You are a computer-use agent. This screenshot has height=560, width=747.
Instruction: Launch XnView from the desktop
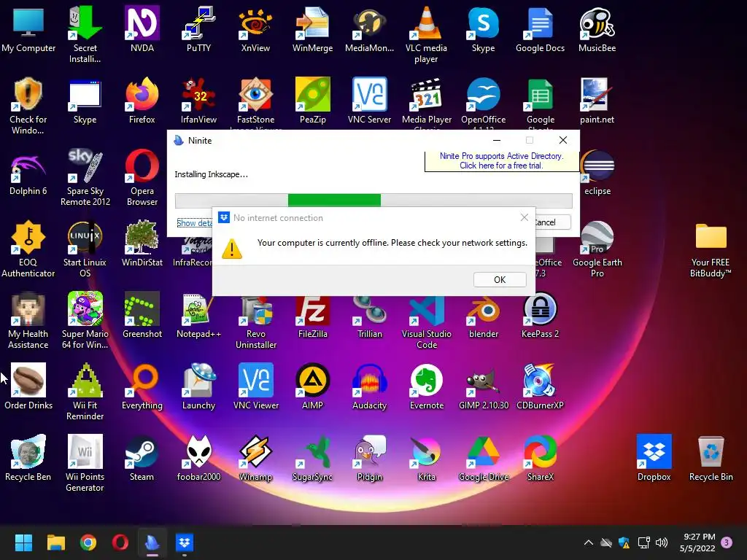(255, 29)
